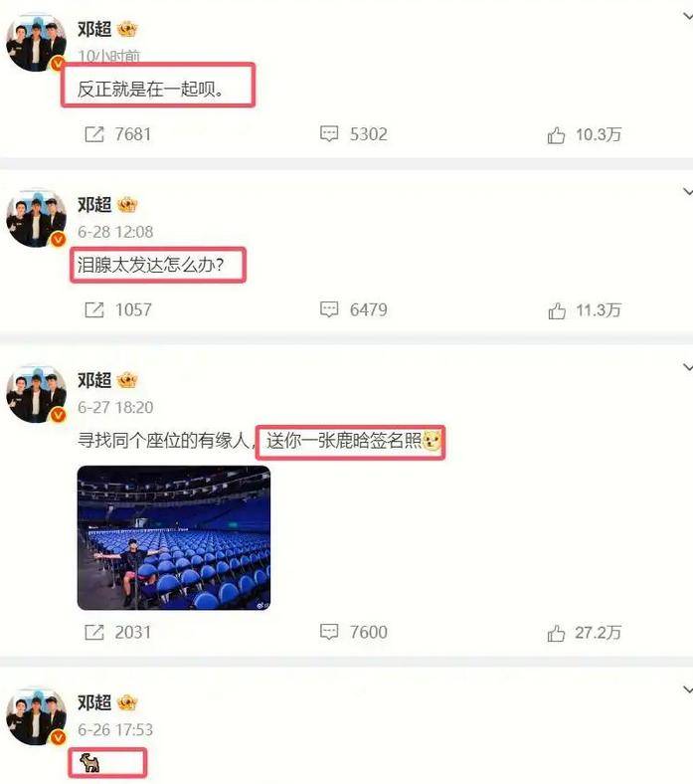Open 邓超 profile from the 6-27 18:20 post
The height and width of the screenshot is (784, 693).
94,380
